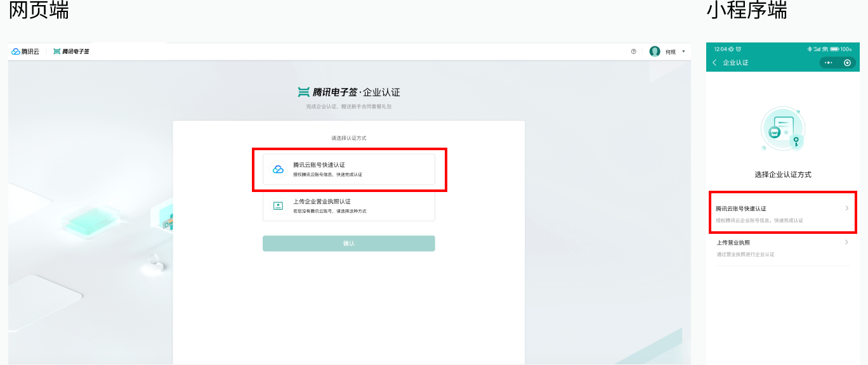
Task: Select the 腾讯云账号快速认证 authentication option
Action: pyautogui.click(x=349, y=169)
